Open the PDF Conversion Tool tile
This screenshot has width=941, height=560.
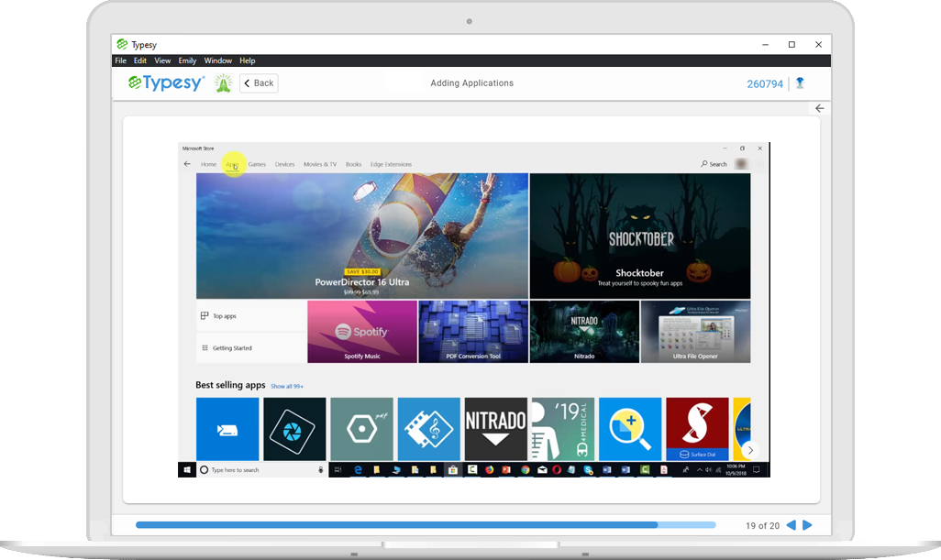(473, 332)
